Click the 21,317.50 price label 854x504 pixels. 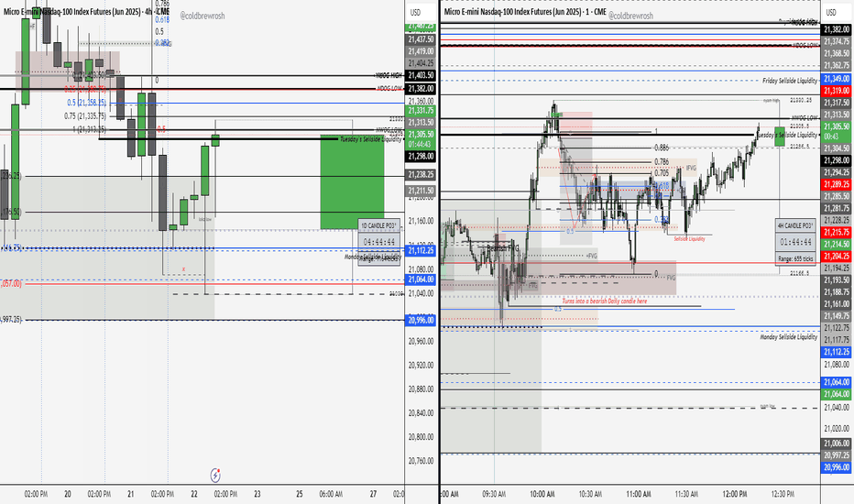[837, 103]
